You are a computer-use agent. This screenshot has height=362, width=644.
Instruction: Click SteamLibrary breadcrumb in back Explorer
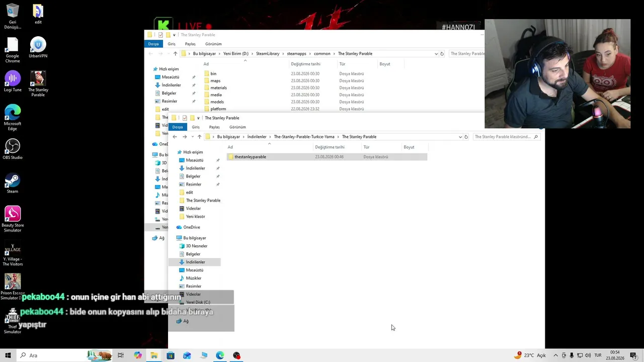pyautogui.click(x=268, y=54)
